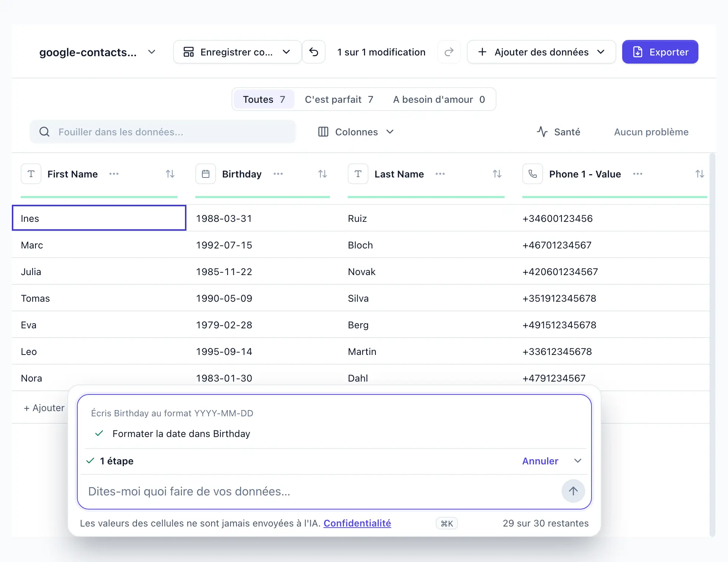Expand the 1 étape details chevron

click(578, 461)
